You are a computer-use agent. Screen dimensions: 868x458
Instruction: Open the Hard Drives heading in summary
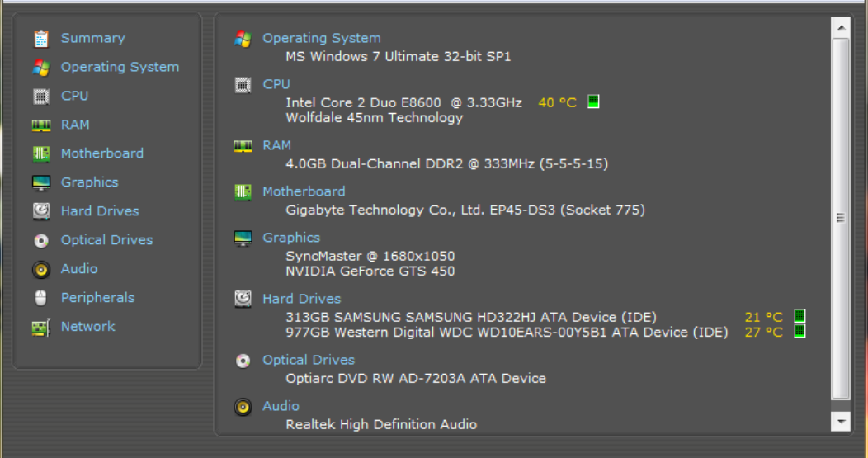301,299
